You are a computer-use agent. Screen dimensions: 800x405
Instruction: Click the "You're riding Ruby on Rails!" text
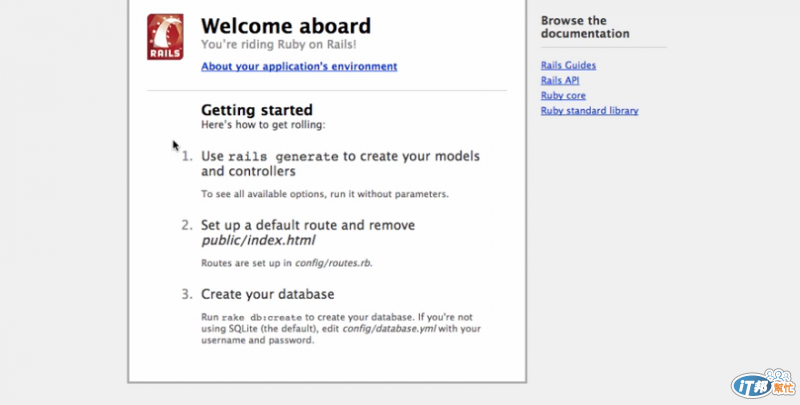279,44
